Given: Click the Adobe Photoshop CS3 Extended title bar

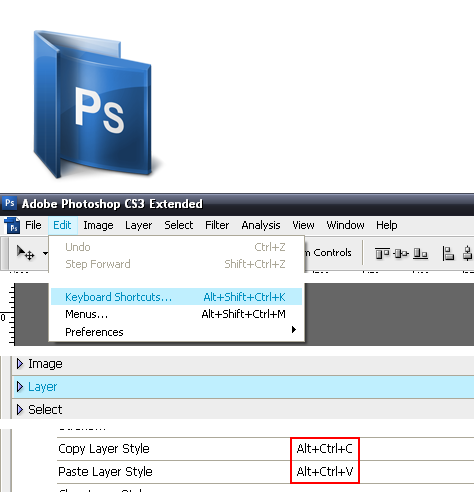Looking at the screenshot, I should click(x=237, y=204).
